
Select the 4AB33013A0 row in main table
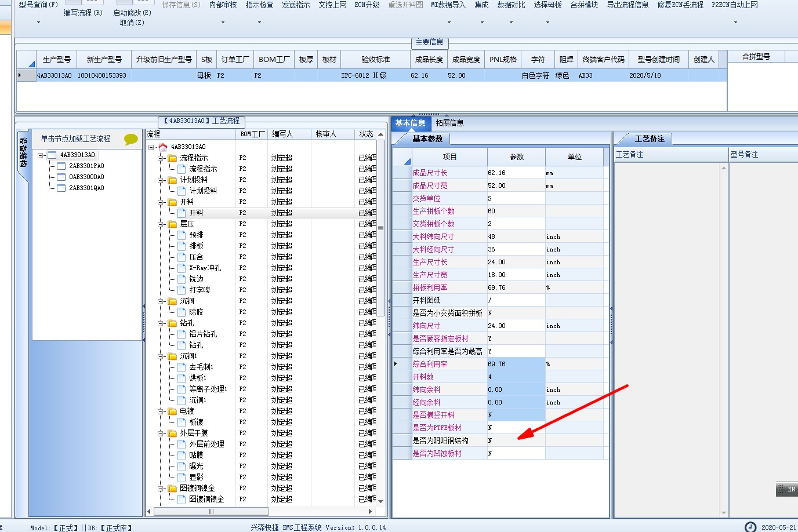click(x=371, y=75)
